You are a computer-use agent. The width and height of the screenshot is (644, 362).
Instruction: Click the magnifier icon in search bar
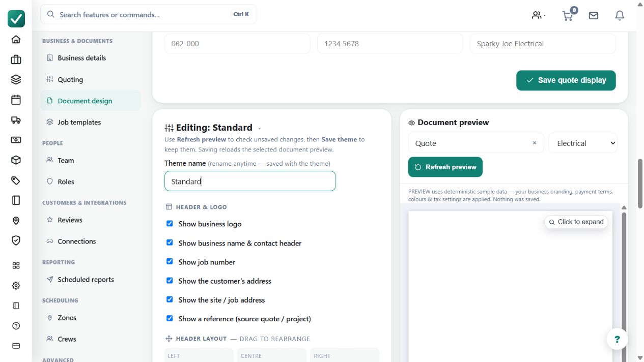pos(51,14)
